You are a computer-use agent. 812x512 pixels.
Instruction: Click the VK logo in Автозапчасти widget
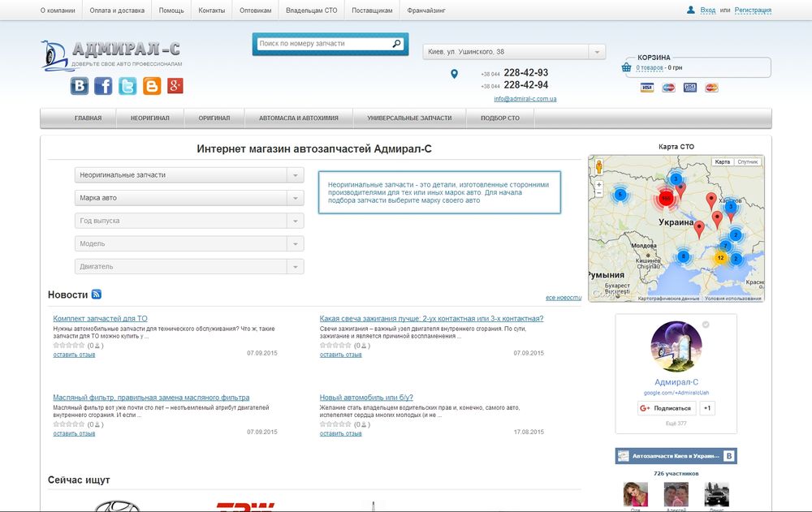[729, 456]
